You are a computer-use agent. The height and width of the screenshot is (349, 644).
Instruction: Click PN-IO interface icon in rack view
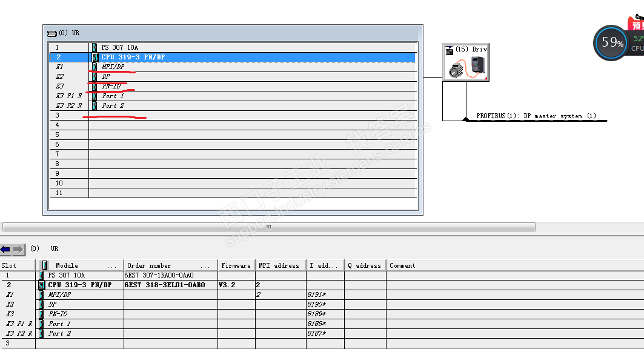tap(95, 86)
